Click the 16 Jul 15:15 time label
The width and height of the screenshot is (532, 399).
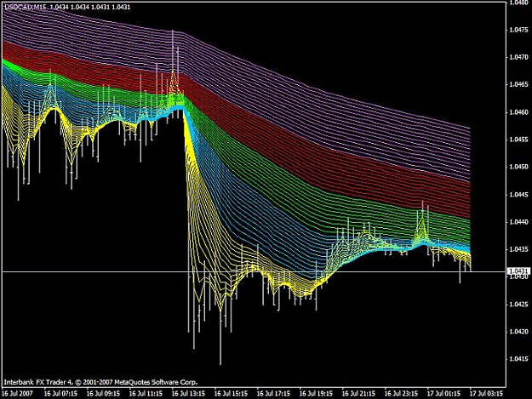pyautogui.click(x=231, y=394)
